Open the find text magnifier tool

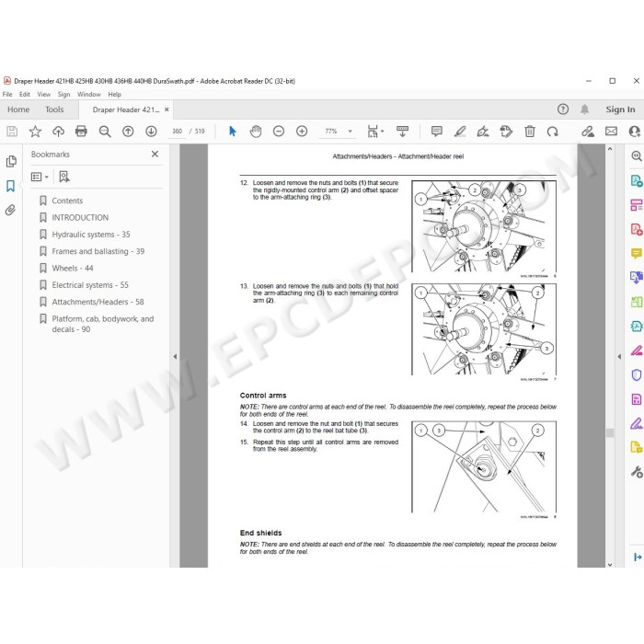coord(105,132)
